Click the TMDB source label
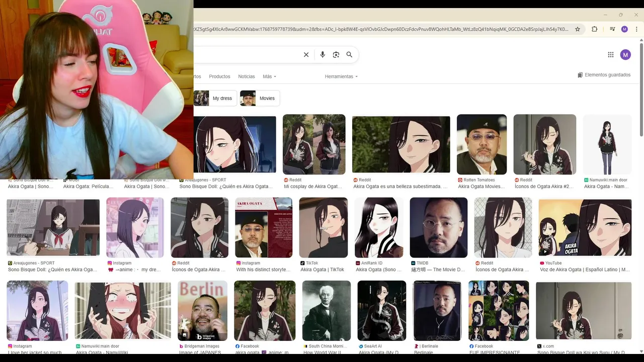This screenshot has width=644, height=362. pyautogui.click(x=420, y=263)
